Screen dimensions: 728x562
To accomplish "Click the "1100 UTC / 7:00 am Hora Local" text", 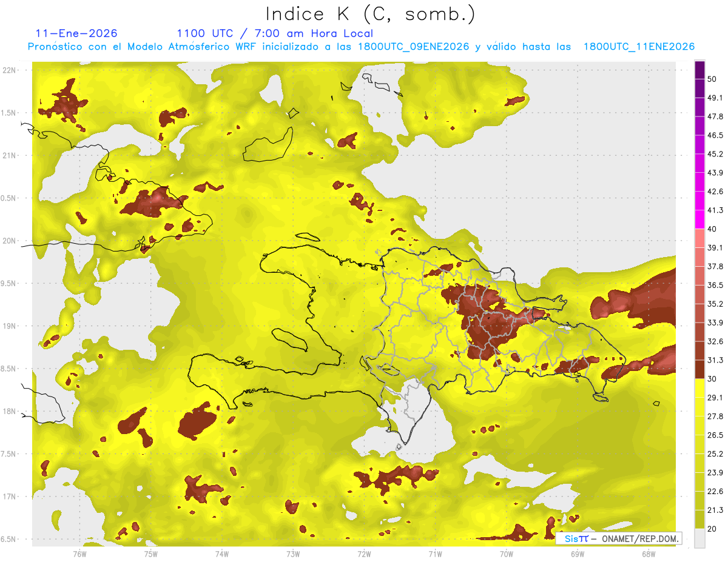I will [275, 34].
